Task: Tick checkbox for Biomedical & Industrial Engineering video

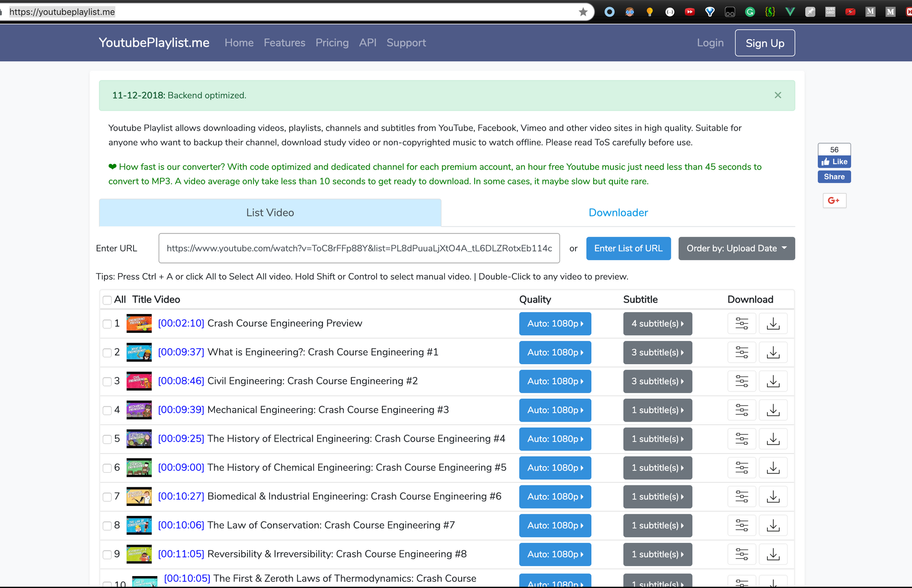Action: point(107,497)
